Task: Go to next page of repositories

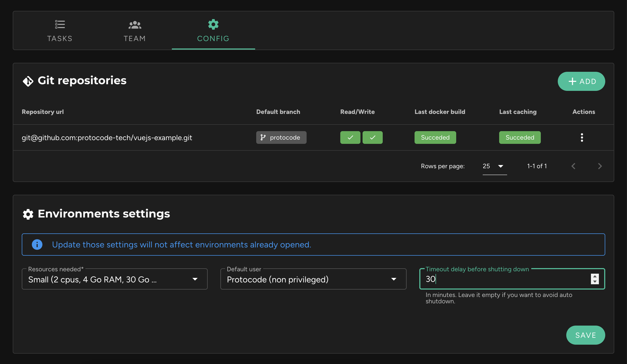Action: (600, 166)
